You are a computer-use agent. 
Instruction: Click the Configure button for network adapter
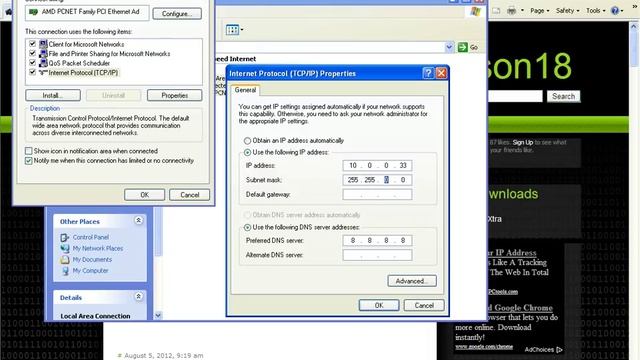point(177,13)
